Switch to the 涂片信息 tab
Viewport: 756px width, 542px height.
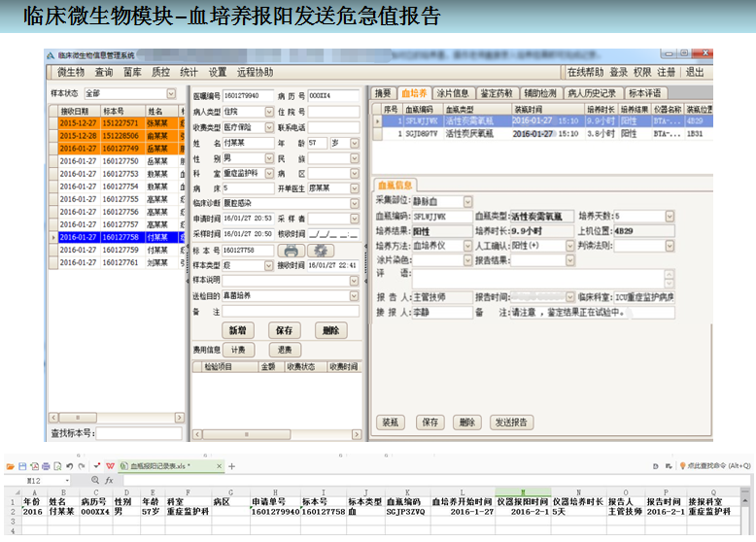pos(453,93)
